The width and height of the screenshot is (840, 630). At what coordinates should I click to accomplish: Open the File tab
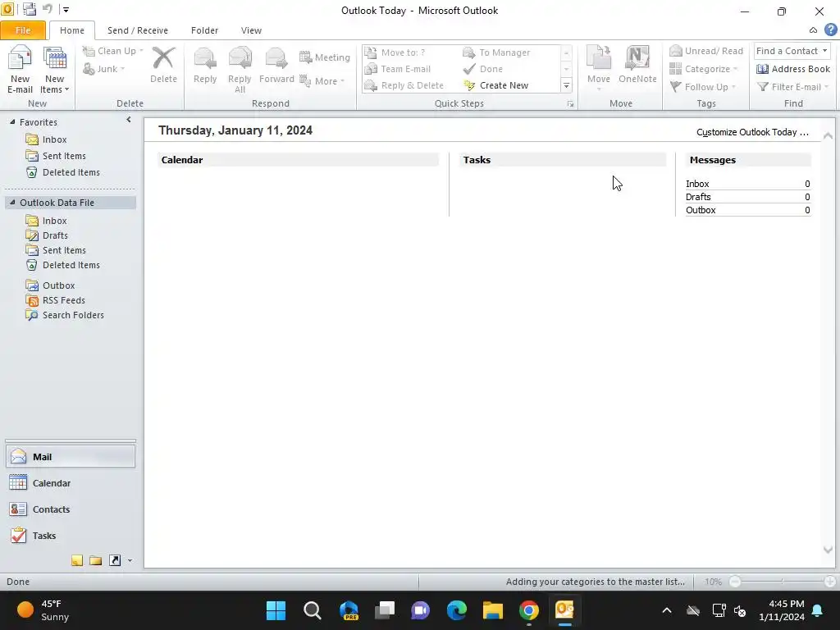click(x=22, y=30)
